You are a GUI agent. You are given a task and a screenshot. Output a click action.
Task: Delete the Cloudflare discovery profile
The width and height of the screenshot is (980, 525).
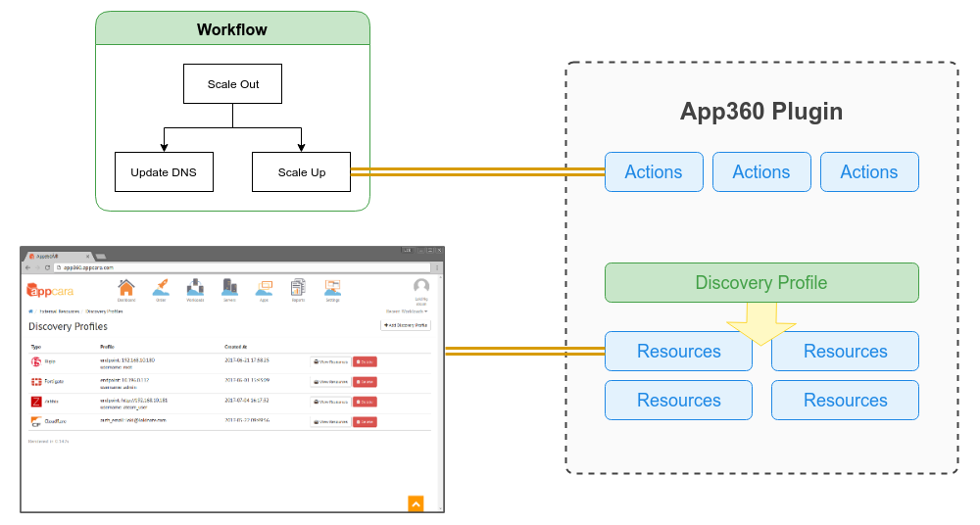tap(365, 422)
